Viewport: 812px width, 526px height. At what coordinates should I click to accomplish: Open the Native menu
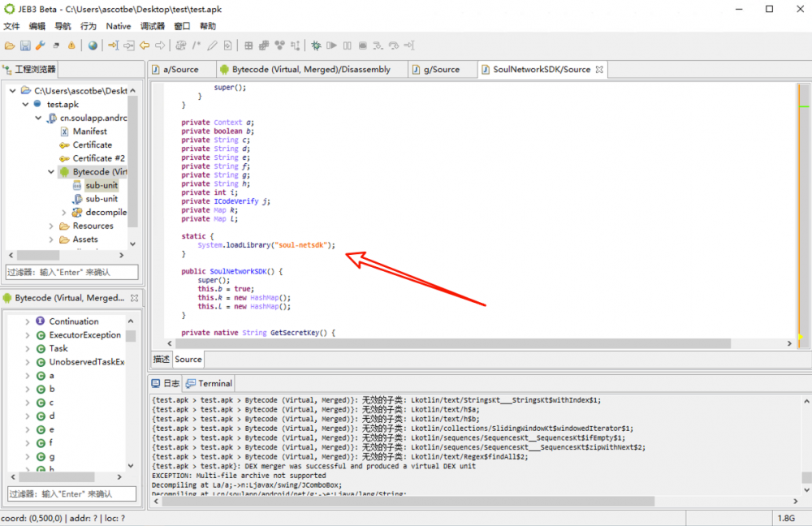tap(118, 26)
